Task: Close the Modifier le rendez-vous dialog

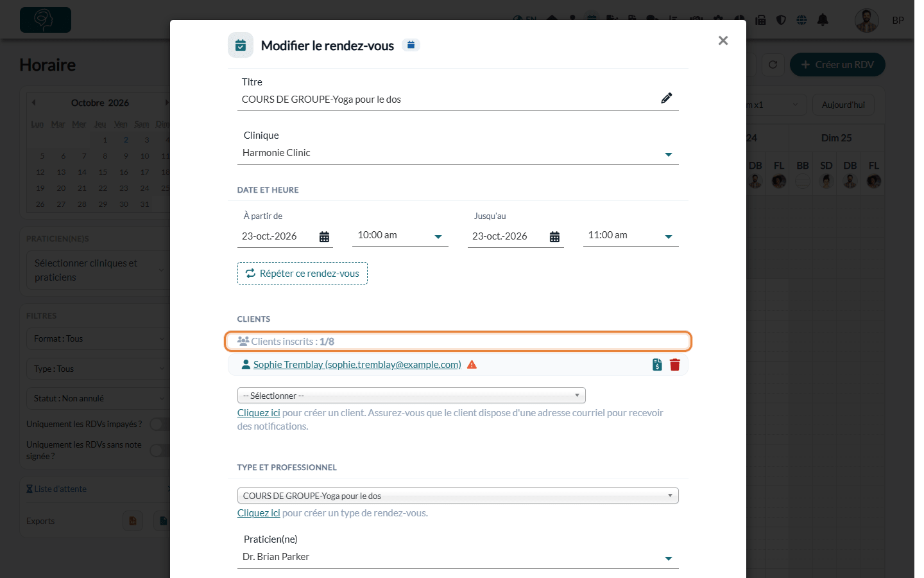Action: click(723, 40)
